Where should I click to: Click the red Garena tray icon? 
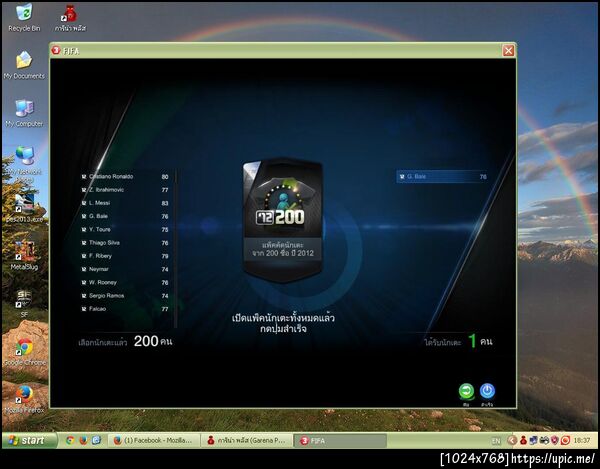[523, 441]
